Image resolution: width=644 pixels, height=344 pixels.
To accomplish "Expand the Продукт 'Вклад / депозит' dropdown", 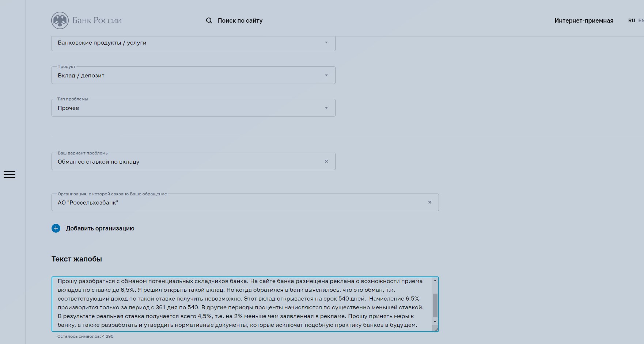I will tap(193, 75).
